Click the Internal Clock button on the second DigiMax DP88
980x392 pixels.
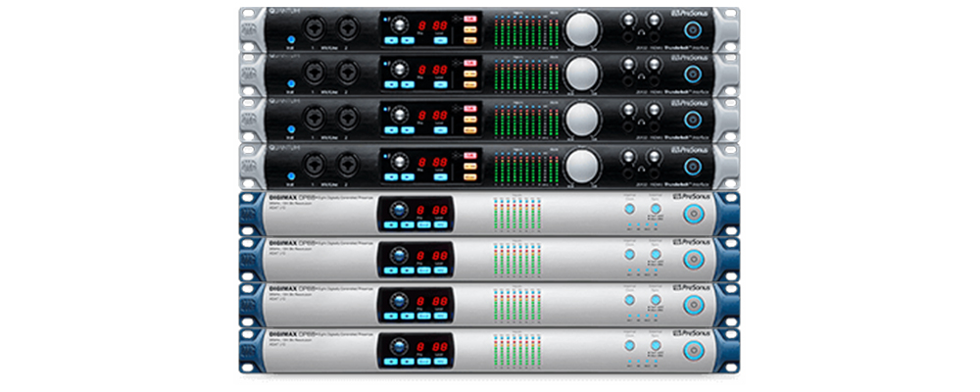coord(629,254)
